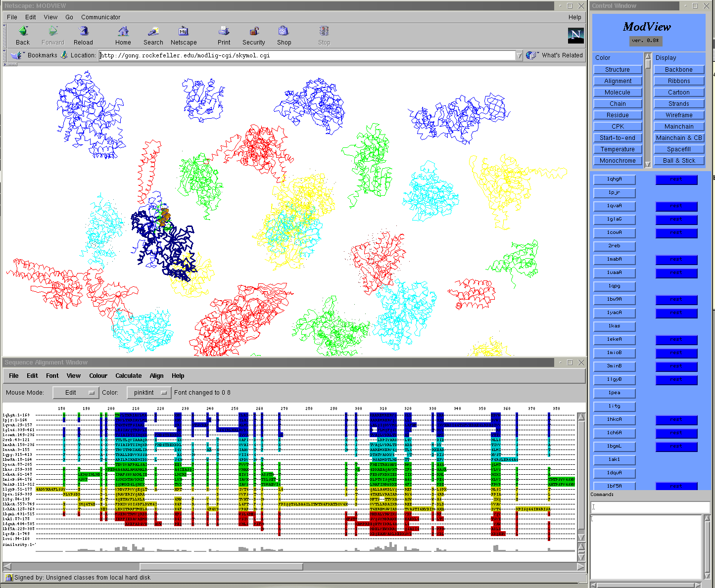Open the Mouse Mode Edit dropdown
The height and width of the screenshot is (588, 715).
pyautogui.click(x=75, y=393)
